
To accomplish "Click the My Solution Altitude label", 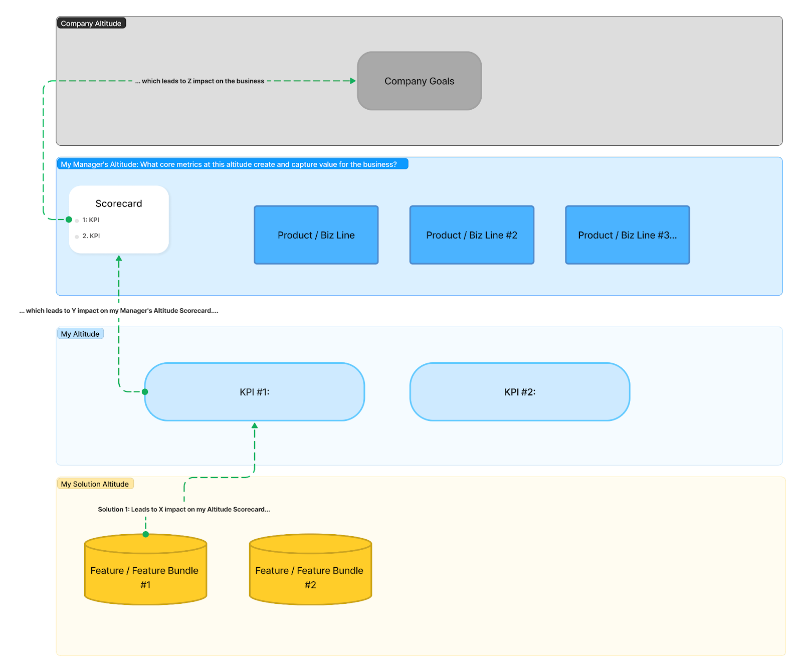I will tap(95, 484).
